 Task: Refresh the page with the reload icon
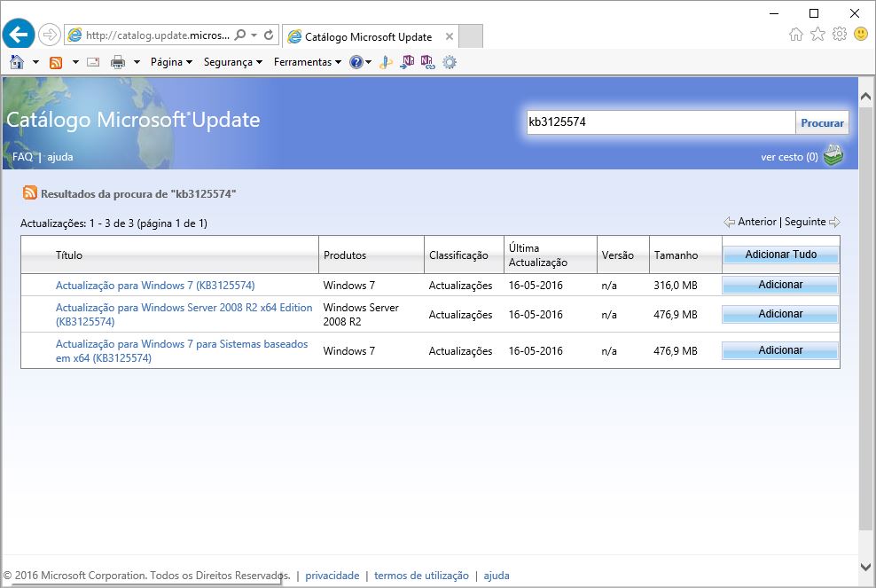(x=269, y=35)
